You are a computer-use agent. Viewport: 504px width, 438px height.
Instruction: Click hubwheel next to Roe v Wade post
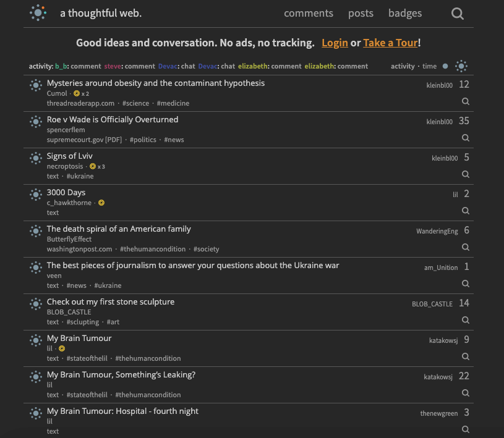(36, 122)
